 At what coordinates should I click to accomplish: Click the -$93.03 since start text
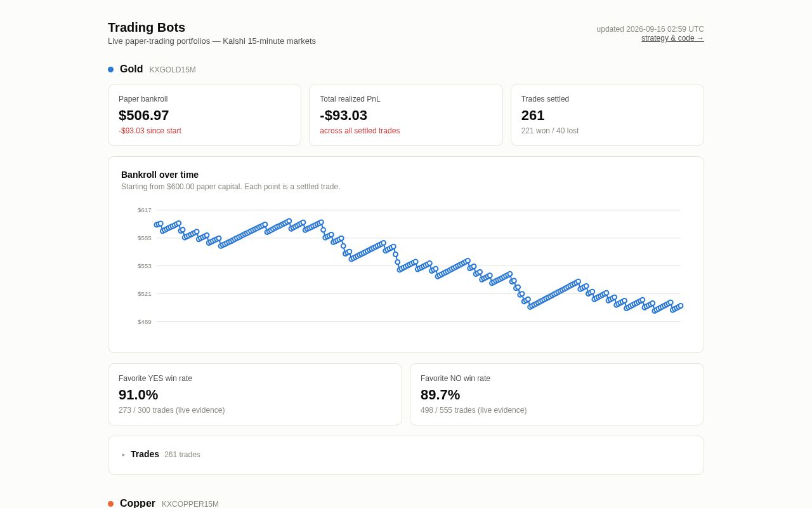[x=150, y=131]
